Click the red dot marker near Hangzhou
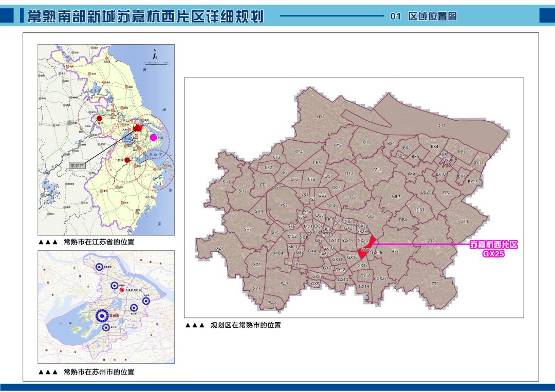The height and width of the screenshot is (392, 555). coord(127,160)
